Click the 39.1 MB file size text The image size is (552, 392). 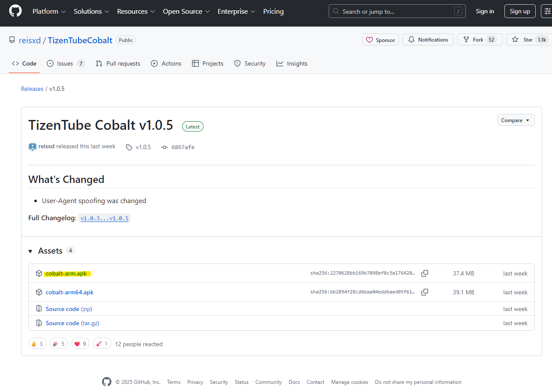pyautogui.click(x=463, y=292)
